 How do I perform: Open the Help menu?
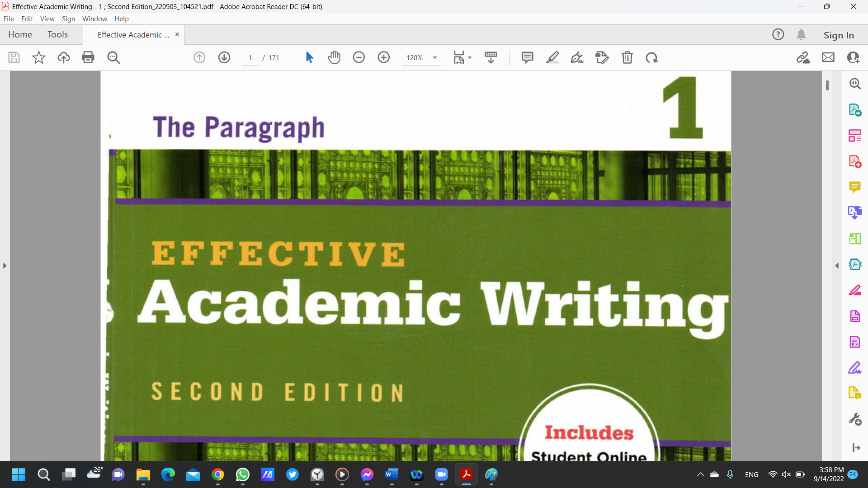121,19
